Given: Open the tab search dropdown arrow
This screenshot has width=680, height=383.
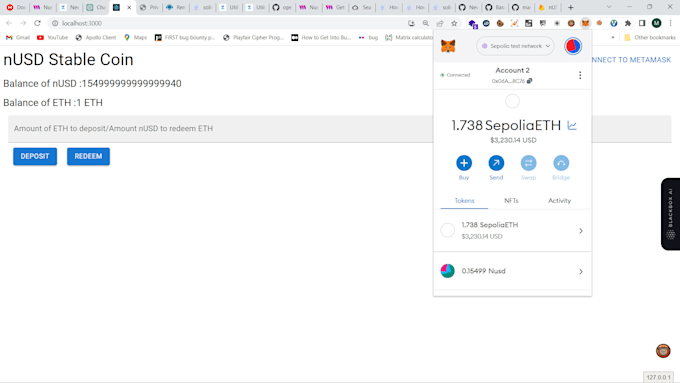Looking at the screenshot, I should pos(609,7).
